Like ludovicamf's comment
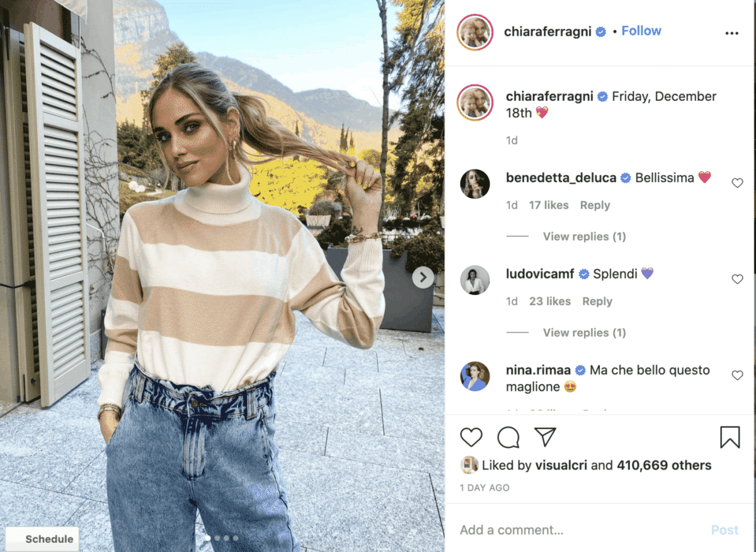Viewport: 756px width, 552px height. (x=737, y=279)
